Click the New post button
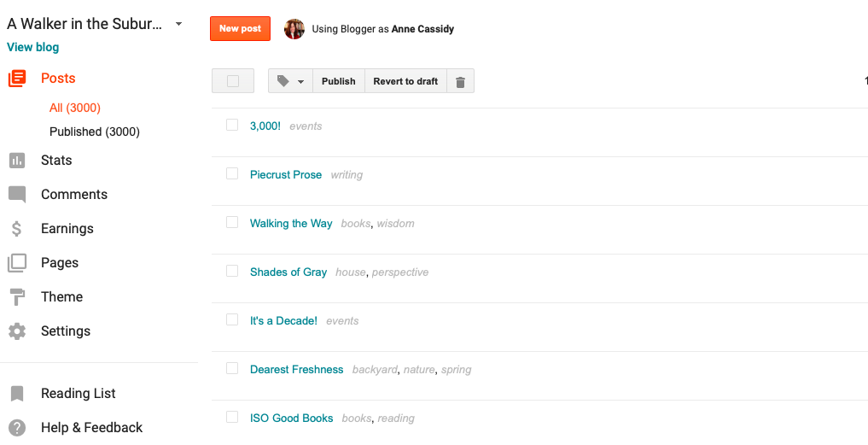The width and height of the screenshot is (868, 445). (x=240, y=28)
